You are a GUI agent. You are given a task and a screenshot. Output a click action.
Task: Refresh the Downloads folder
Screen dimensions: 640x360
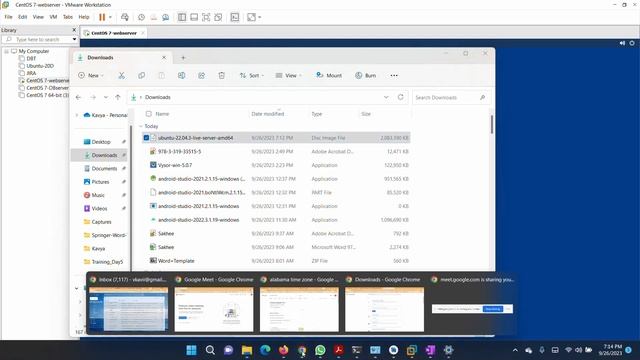[x=400, y=97]
